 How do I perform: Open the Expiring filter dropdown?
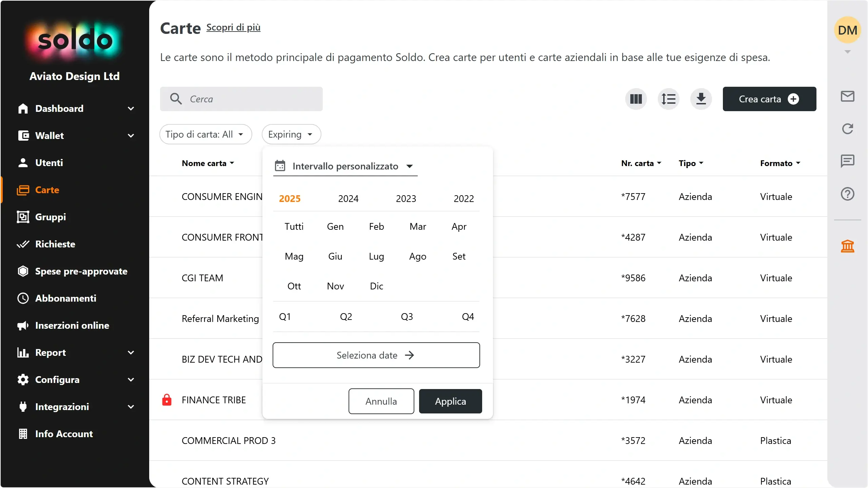291,134
